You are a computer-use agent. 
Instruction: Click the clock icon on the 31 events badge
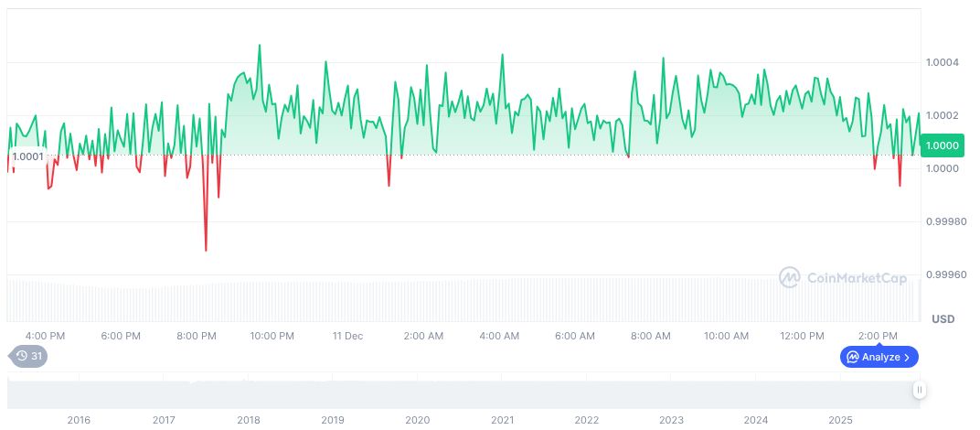[x=22, y=356]
